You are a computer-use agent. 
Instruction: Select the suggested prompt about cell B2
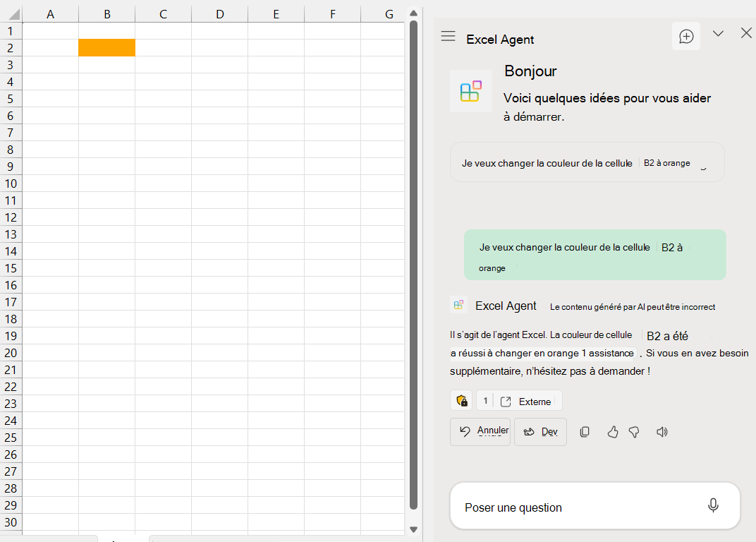[x=587, y=162]
